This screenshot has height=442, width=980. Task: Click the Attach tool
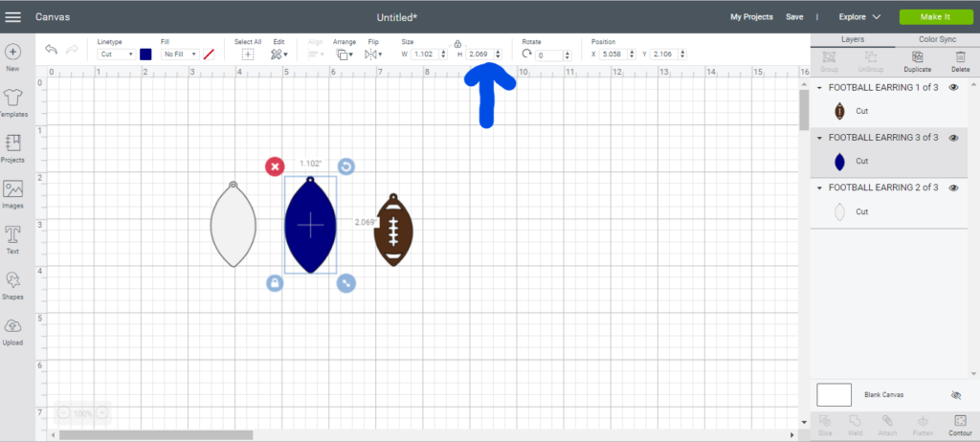tap(887, 425)
